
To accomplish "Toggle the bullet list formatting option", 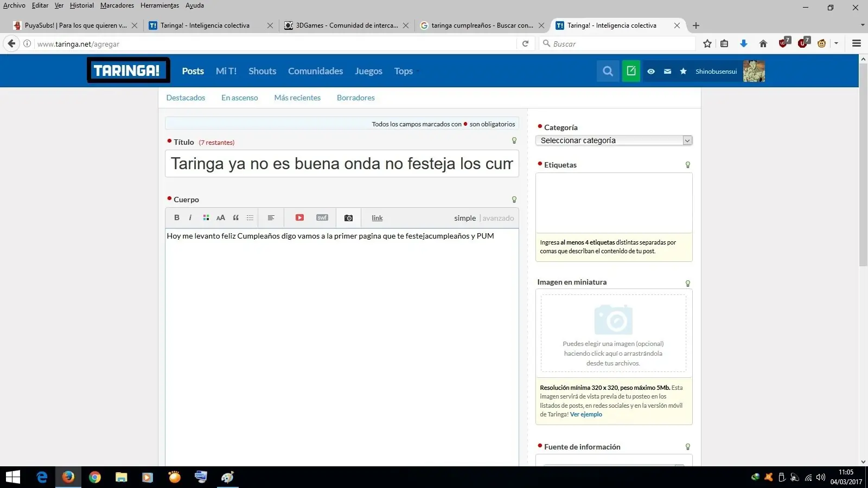I will click(250, 217).
